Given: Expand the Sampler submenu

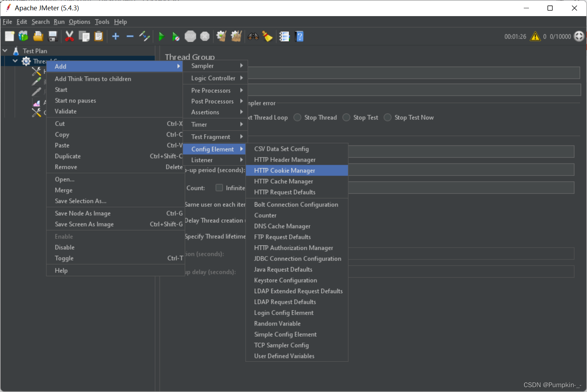Looking at the screenshot, I should tap(215, 66).
